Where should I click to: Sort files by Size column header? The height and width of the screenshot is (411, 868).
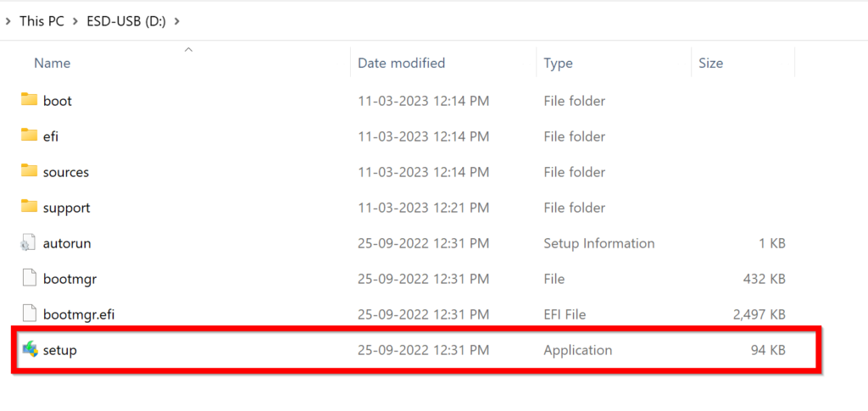pos(710,64)
